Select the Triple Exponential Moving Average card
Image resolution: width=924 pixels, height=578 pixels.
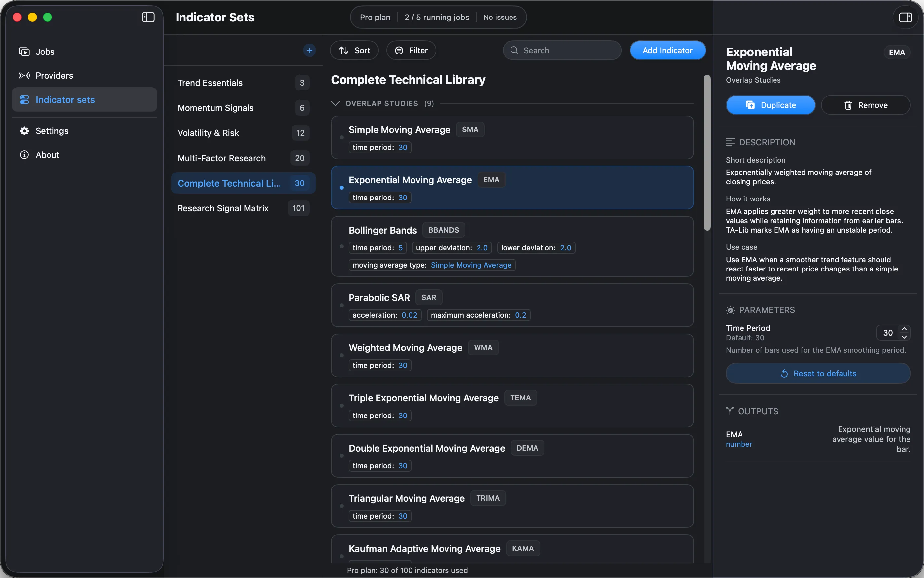click(x=512, y=406)
